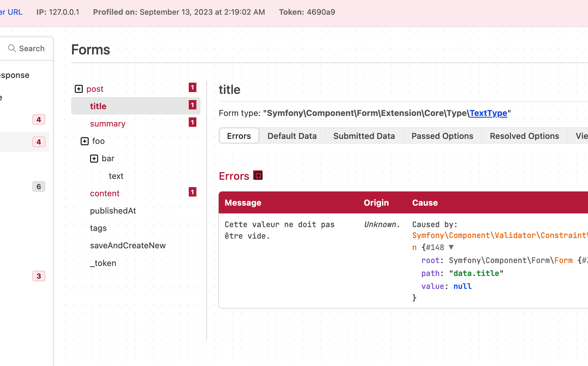
Task: Click the Message column header
Action: pyautogui.click(x=243, y=202)
